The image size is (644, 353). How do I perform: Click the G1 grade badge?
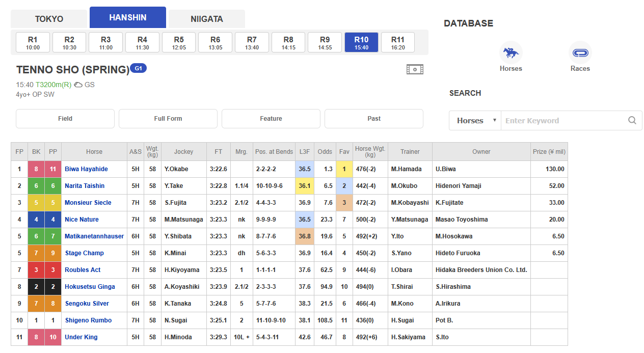pyautogui.click(x=139, y=68)
